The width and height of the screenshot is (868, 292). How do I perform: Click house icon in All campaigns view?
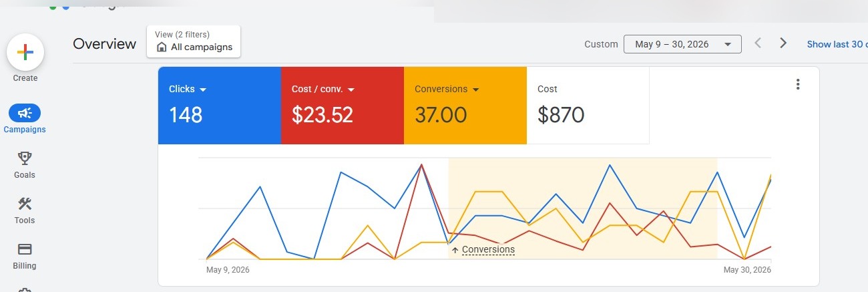point(162,47)
